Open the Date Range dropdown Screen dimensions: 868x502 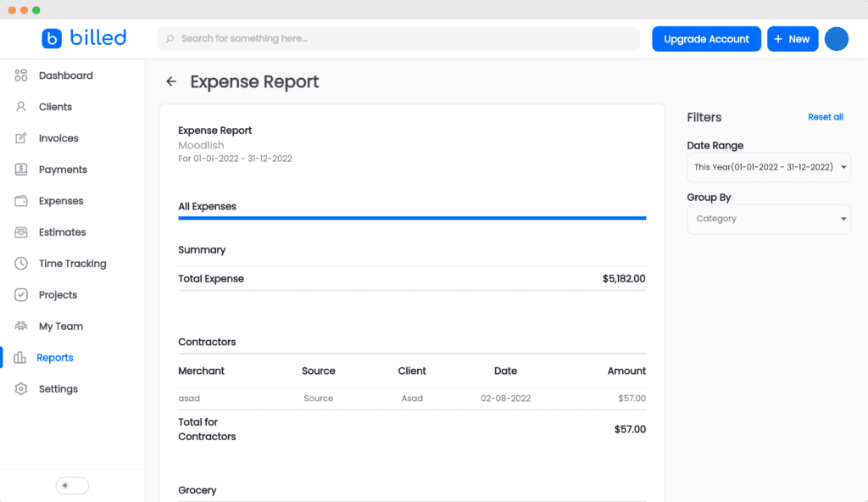(x=768, y=167)
